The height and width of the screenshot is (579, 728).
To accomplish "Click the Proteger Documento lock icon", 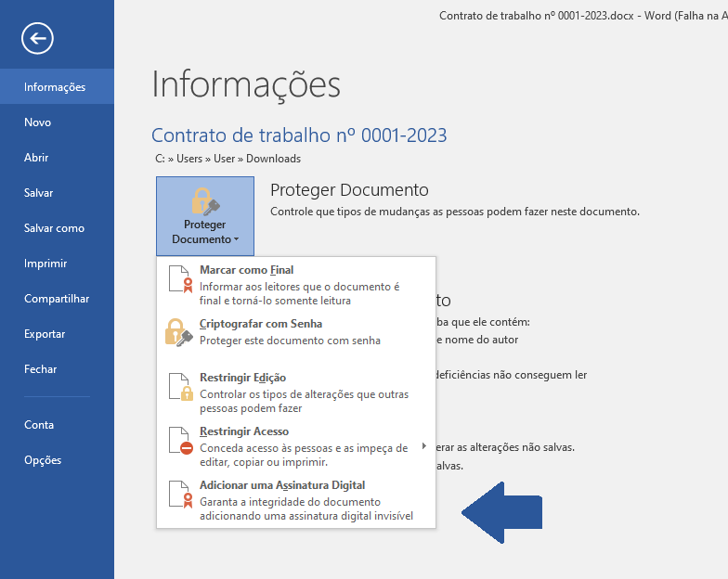I will click(x=204, y=200).
